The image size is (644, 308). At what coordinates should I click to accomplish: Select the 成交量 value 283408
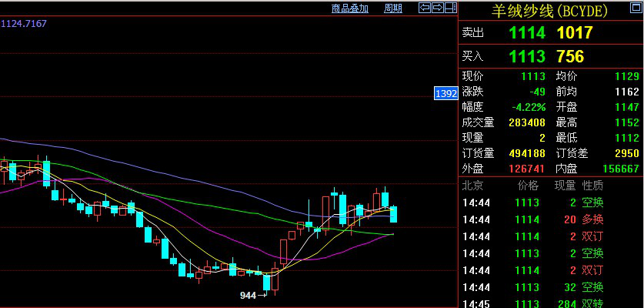tap(527, 122)
